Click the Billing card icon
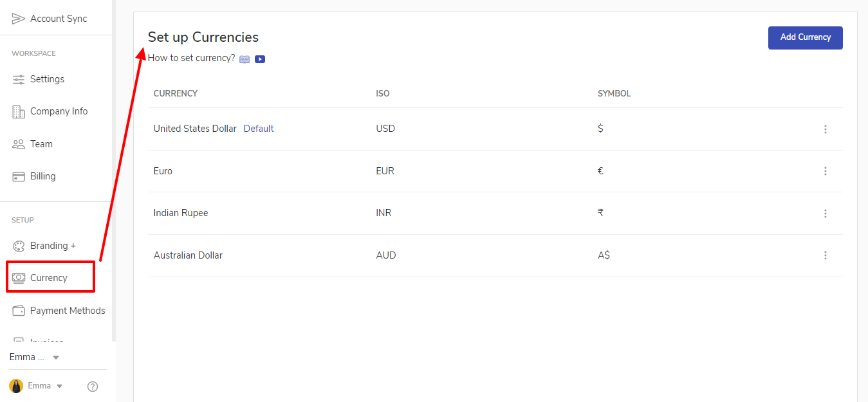This screenshot has width=868, height=402. [19, 176]
